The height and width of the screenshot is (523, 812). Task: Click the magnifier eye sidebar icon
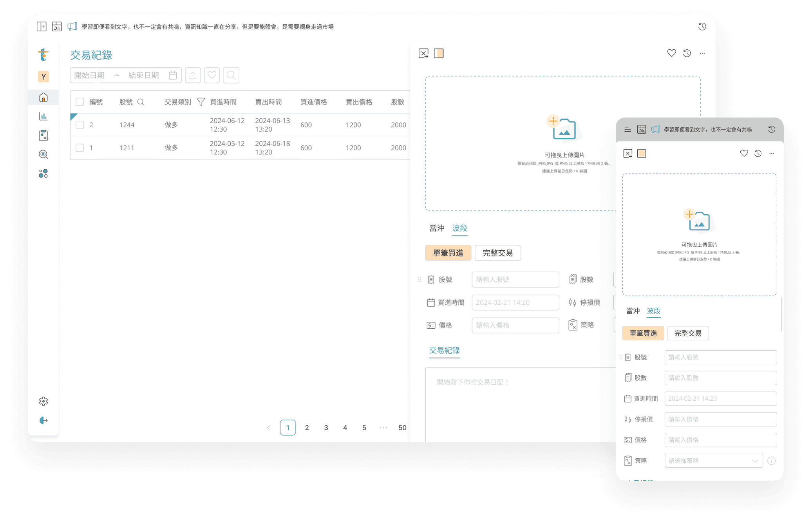[x=43, y=154]
